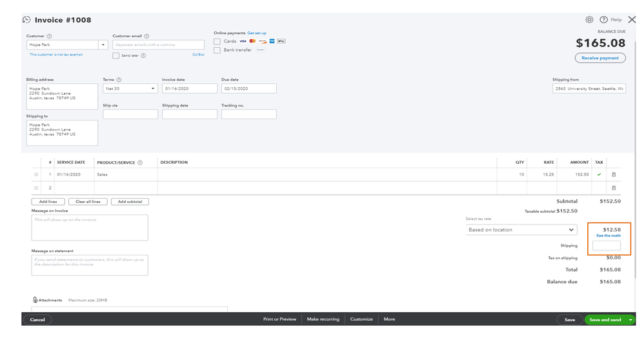Enable Bank transfer payment checkbox
This screenshot has width=644, height=338.
tap(217, 50)
